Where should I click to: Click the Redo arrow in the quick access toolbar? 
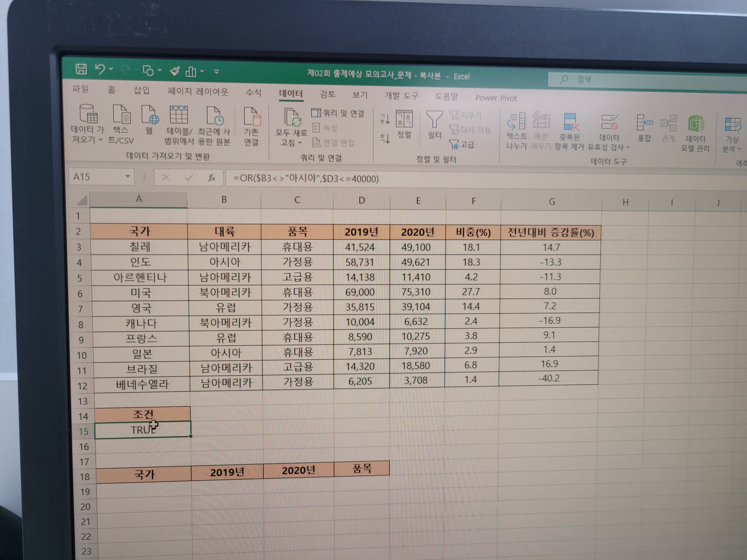126,70
